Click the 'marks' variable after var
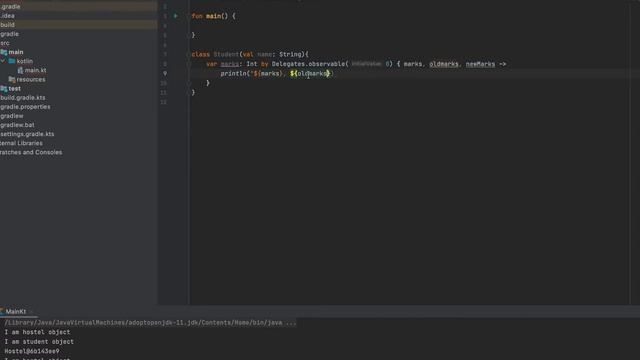The height and width of the screenshot is (360, 640). 229,64
